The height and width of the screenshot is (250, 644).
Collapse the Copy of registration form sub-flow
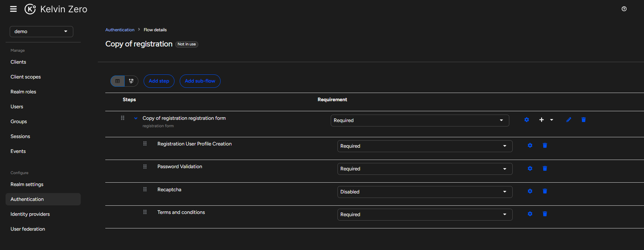pos(136,118)
